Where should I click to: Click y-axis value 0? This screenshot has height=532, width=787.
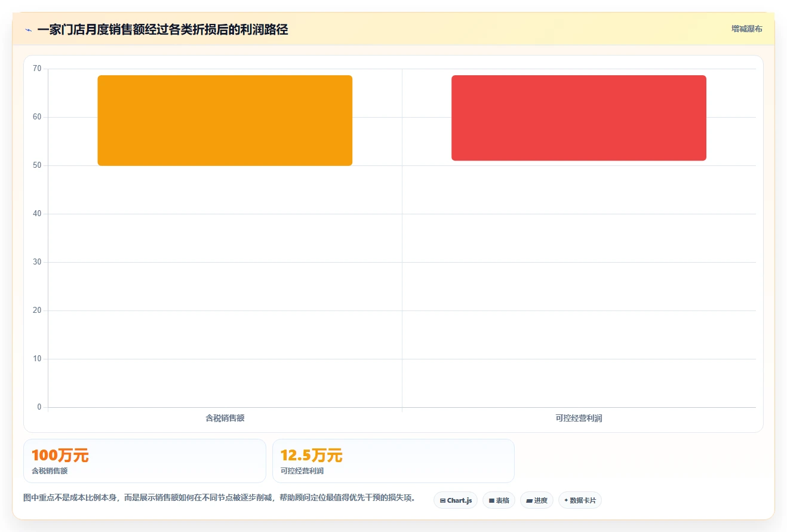(39, 407)
